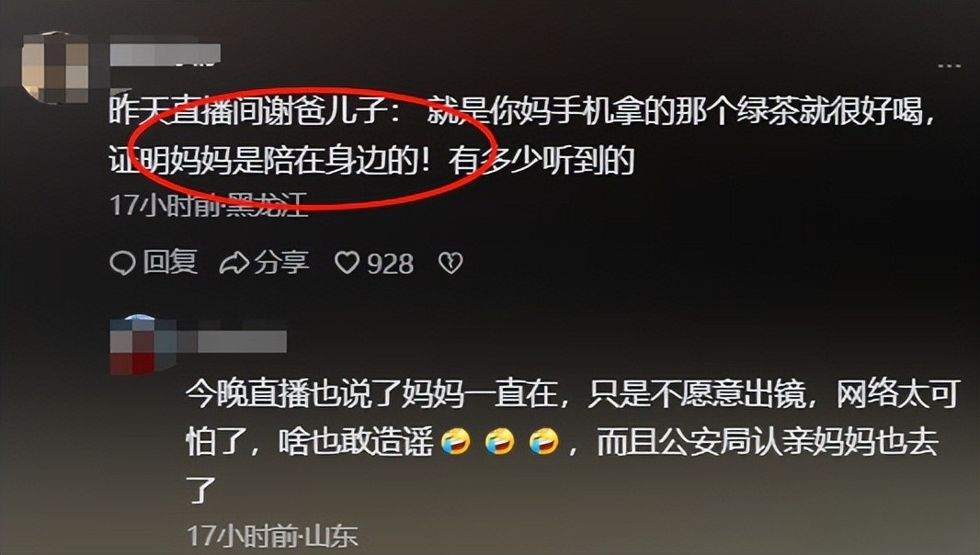Viewport: 980px width, 555px height.
Task: Open the replying user's pixelated avatar
Action: 142,345
